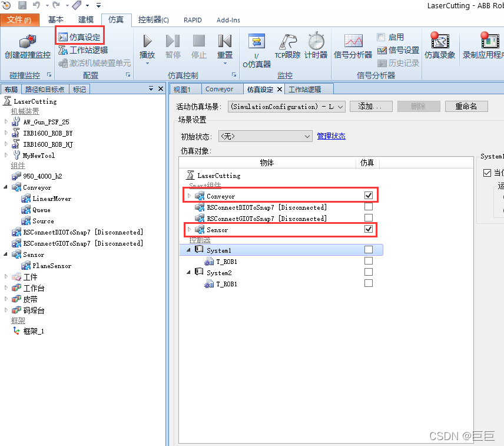Image resolution: width=504 pixels, height=446 pixels.
Task: Select PlaneSensor under Sensor
Action: coord(51,266)
